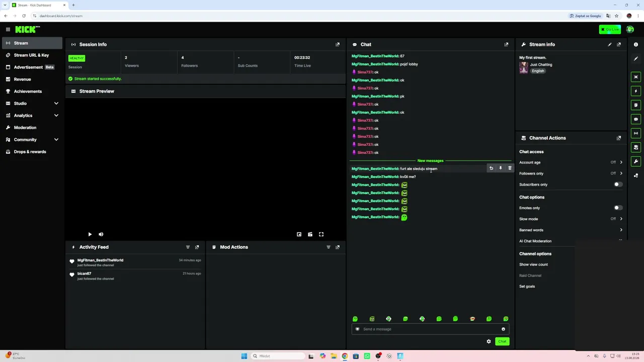Pin the 'furt ale sleduju stream' message

click(500, 168)
